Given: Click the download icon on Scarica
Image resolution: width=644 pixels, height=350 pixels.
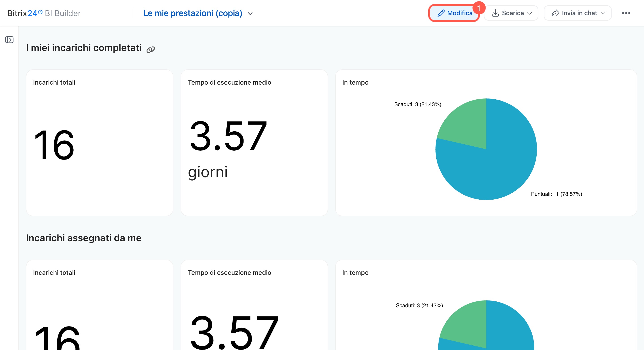Looking at the screenshot, I should pos(495,13).
